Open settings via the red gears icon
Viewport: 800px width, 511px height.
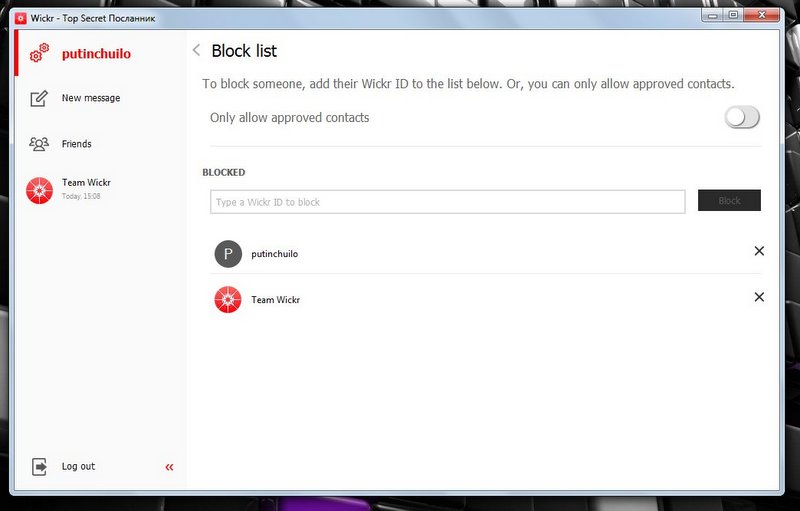tap(39, 53)
